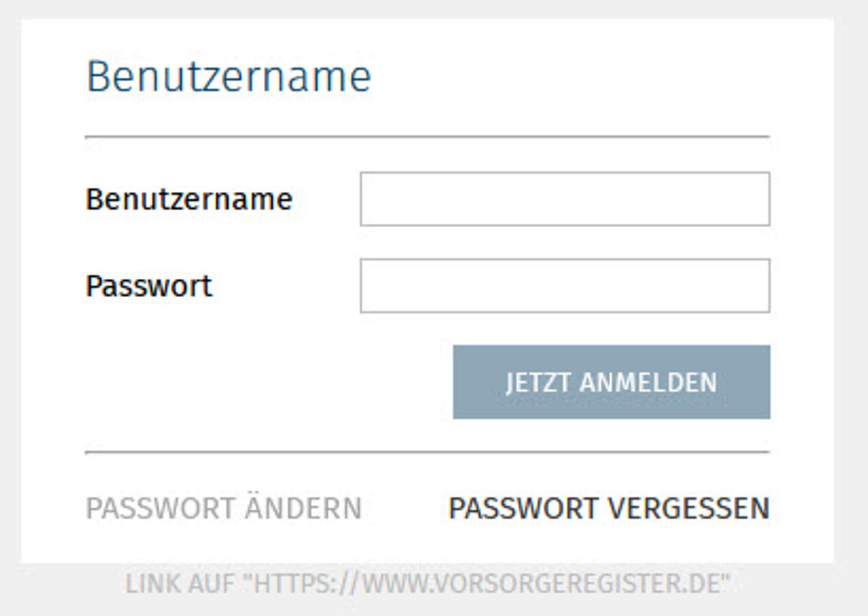Viewport: 868px width, 616px height.
Task: Click the Benutzername label text
Action: pos(189,199)
